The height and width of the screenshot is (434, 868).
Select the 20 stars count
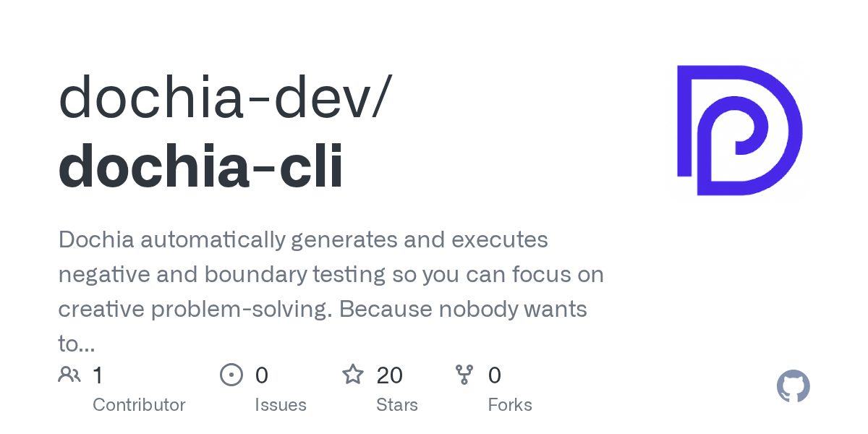[390, 375]
